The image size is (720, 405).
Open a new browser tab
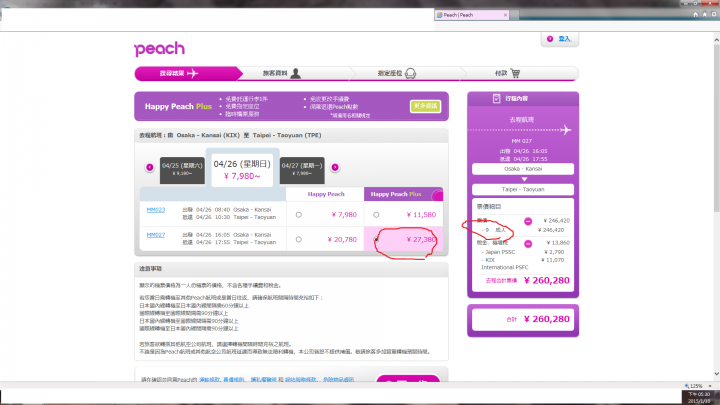[515, 15]
